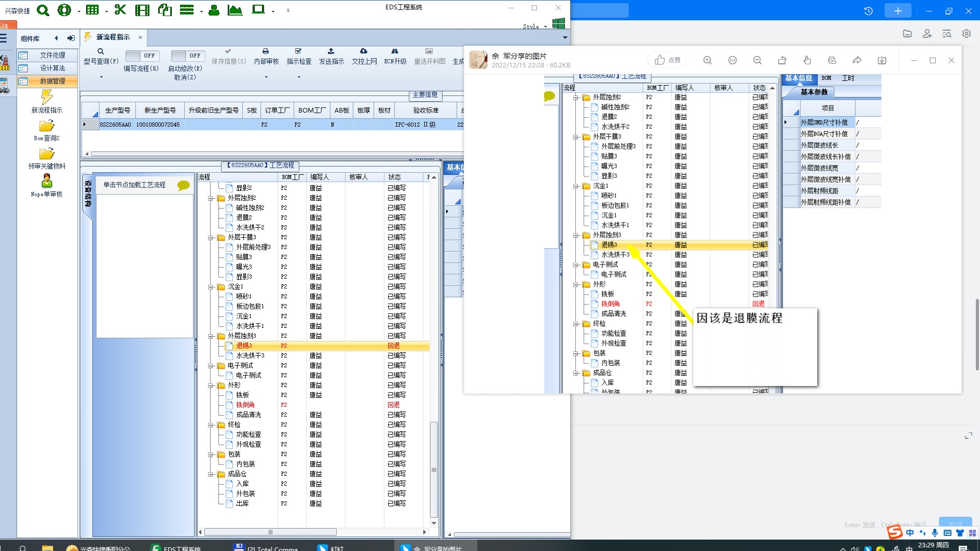Collapse the 终检 folder tree node
The image size is (980, 551).
(x=211, y=425)
